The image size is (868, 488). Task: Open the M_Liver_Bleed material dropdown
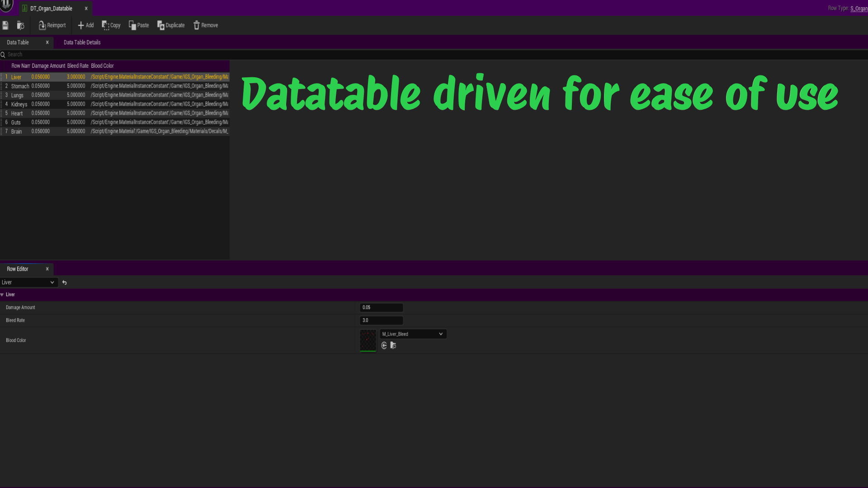pos(413,334)
